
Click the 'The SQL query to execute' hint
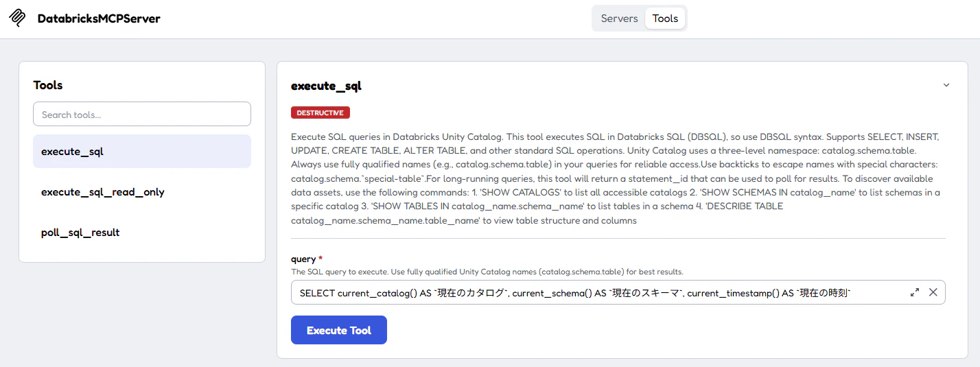487,272
